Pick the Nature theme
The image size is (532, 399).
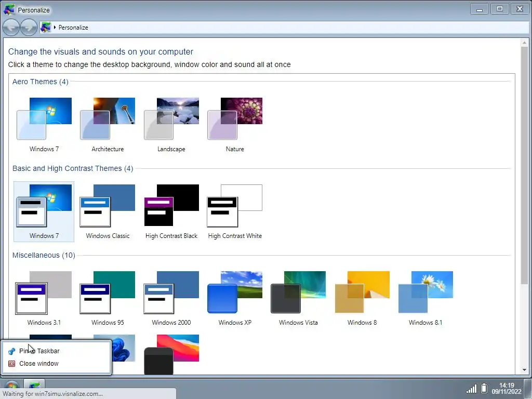[235, 125]
